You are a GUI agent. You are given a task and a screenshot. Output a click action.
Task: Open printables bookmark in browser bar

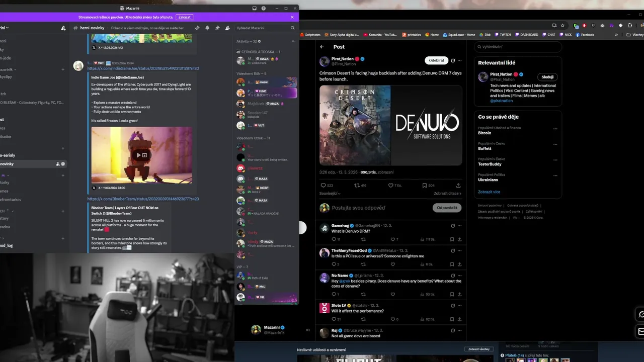[x=411, y=35]
